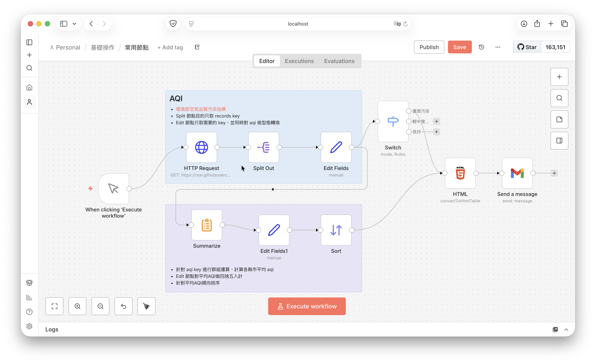Toggle the right side panel button

559,140
